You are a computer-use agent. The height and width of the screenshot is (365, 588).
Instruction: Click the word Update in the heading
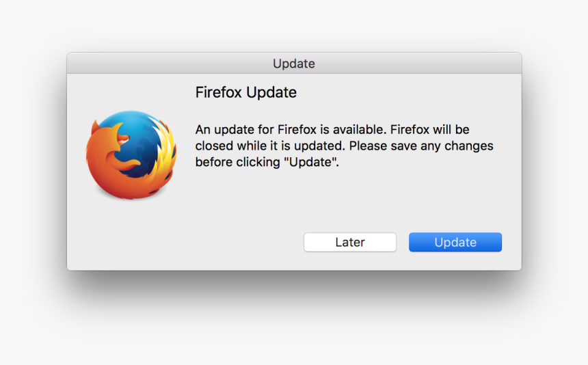(271, 92)
